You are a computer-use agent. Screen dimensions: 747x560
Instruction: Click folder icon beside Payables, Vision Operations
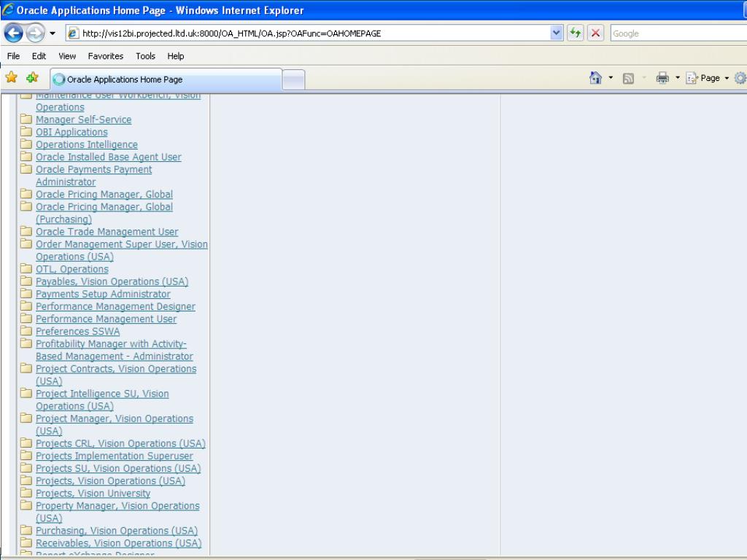coord(26,281)
